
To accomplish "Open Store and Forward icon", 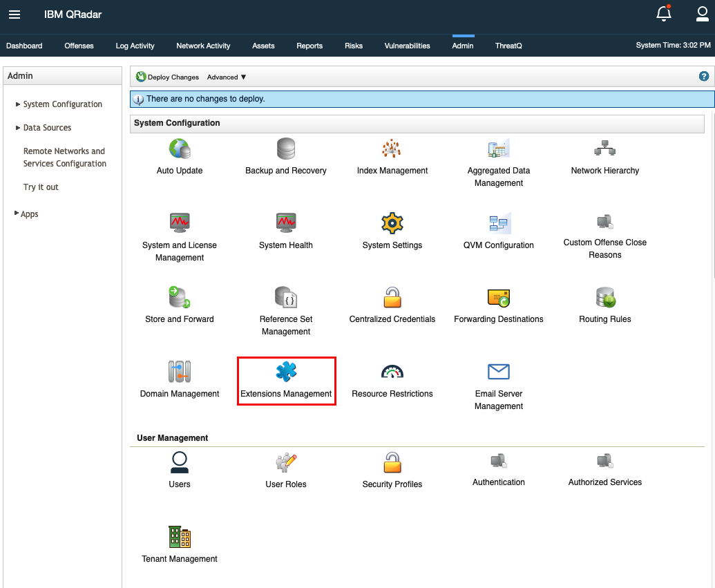I will [180, 297].
